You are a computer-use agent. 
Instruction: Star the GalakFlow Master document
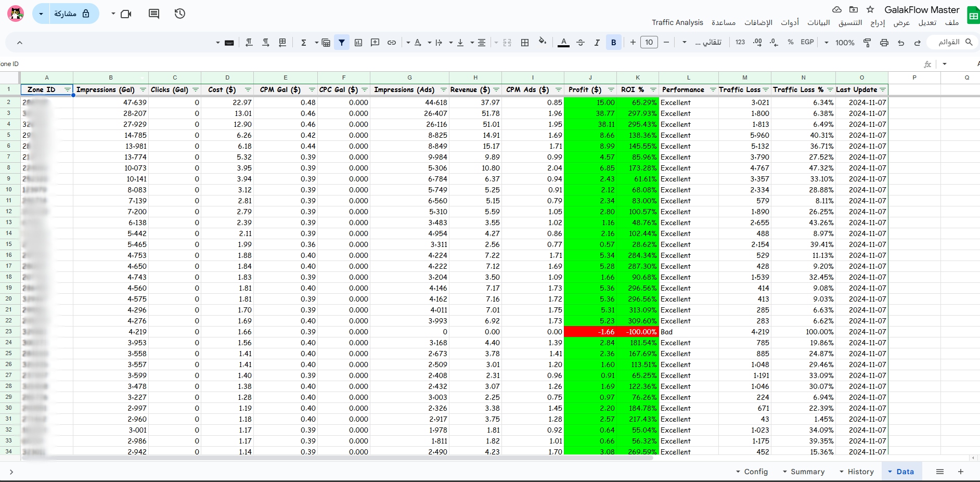coord(870,10)
